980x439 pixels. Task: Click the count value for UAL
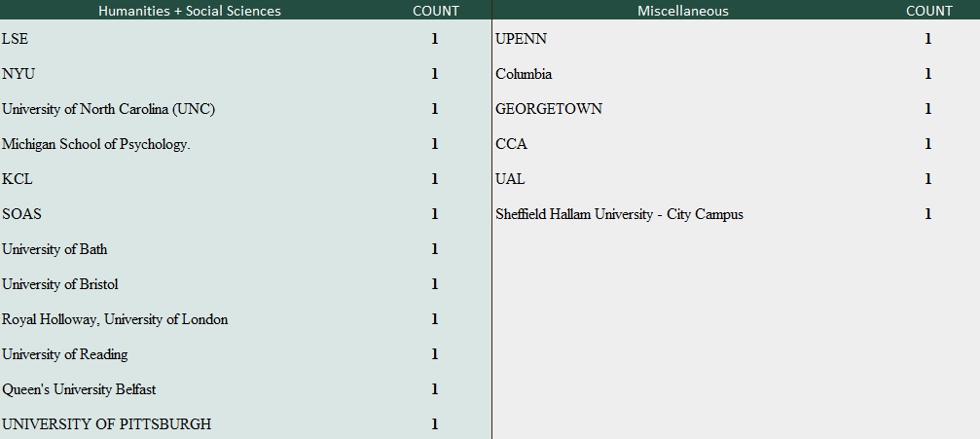[928, 179]
